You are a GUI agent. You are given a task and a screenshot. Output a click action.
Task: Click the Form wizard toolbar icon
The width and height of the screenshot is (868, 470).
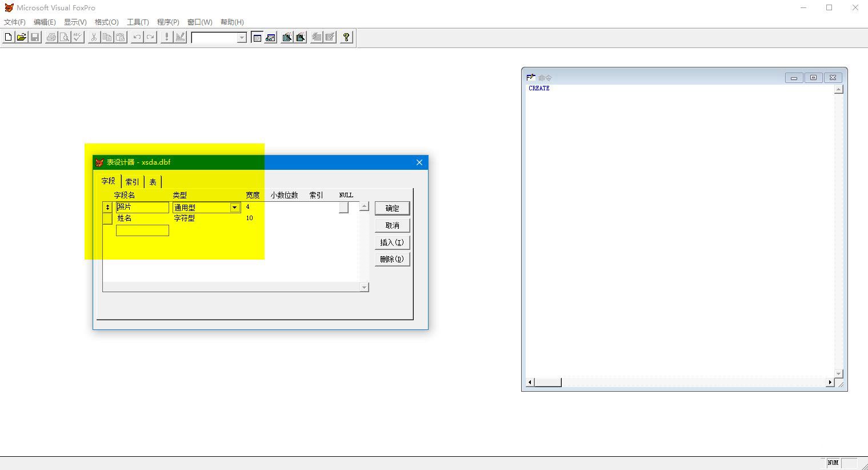pos(287,37)
